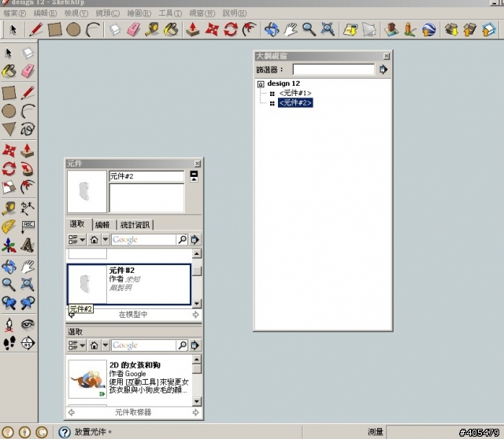Image resolution: width=504 pixels, height=439 pixels.
Task: Open the 編輯(E) menu
Action: pyautogui.click(x=46, y=13)
